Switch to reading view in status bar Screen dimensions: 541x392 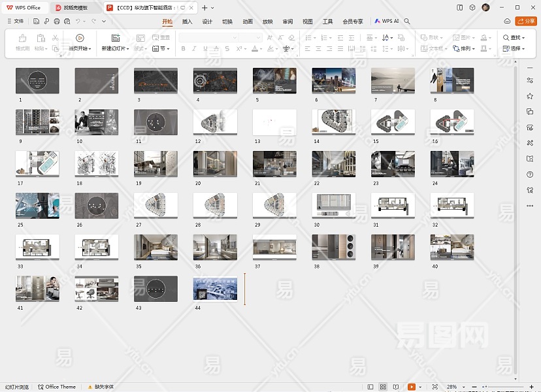(397, 387)
